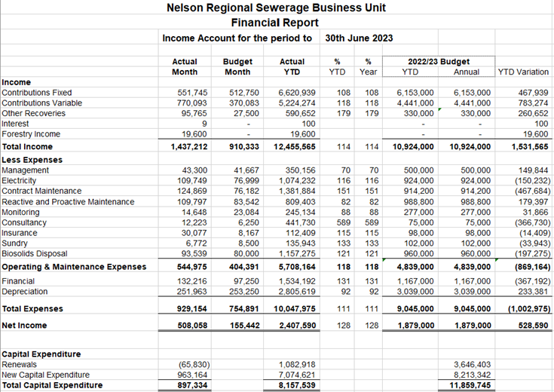
Task: Select Total Expenses variation (1,002,975)
Action: (529, 308)
